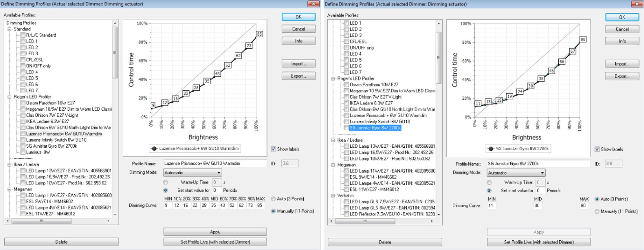The height and width of the screenshot is (250, 644).
Task: Apply profile changes in left window
Action: 215,232
